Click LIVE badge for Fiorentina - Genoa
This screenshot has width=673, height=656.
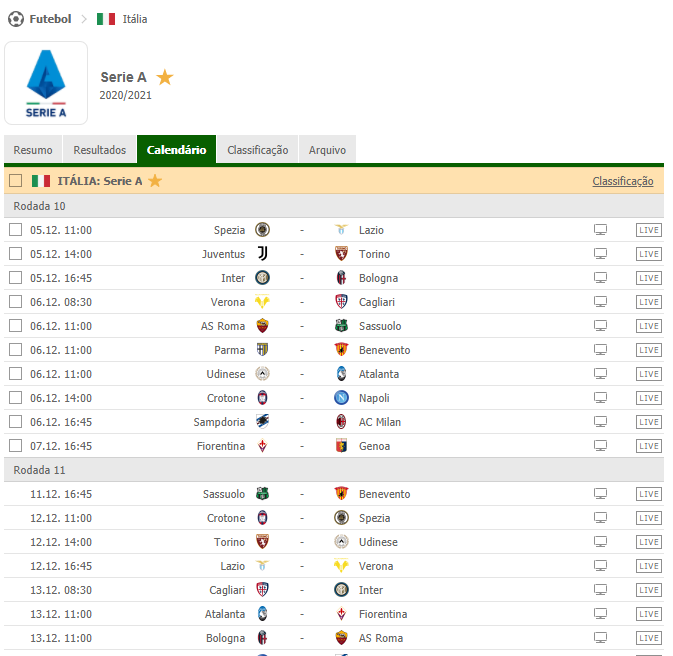pos(649,446)
